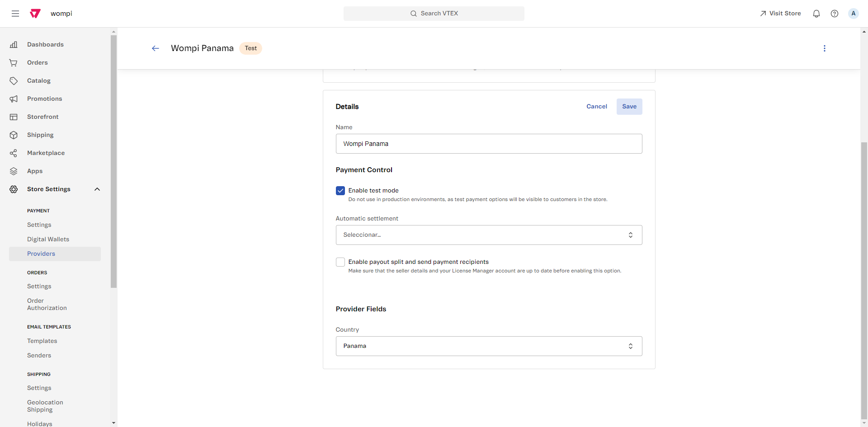Open the Country dropdown showing Panama
This screenshot has width=868, height=427.
click(x=488, y=346)
